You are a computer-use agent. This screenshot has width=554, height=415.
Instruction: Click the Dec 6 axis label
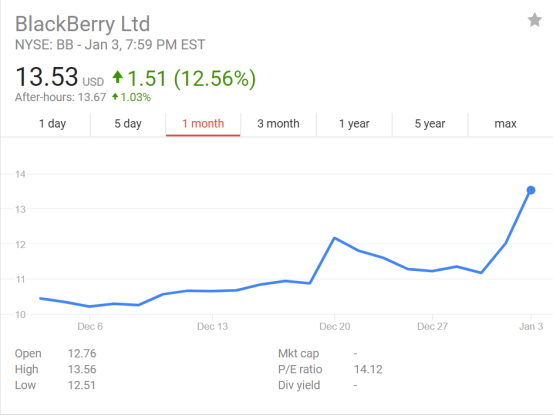click(x=90, y=326)
